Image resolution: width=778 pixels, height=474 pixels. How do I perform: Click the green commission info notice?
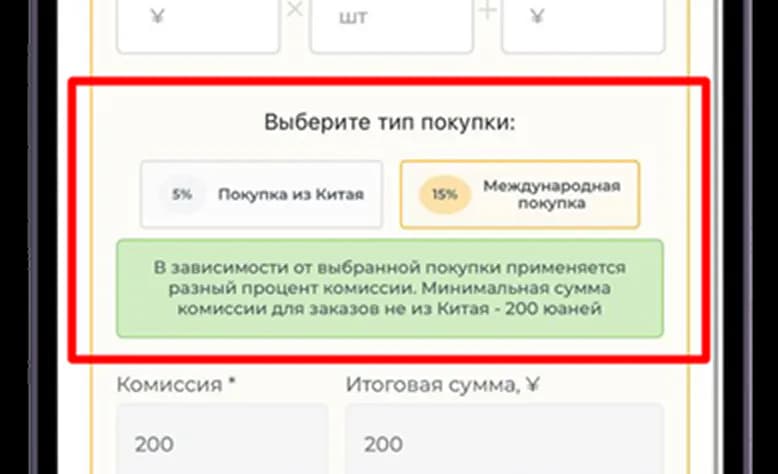click(390, 288)
